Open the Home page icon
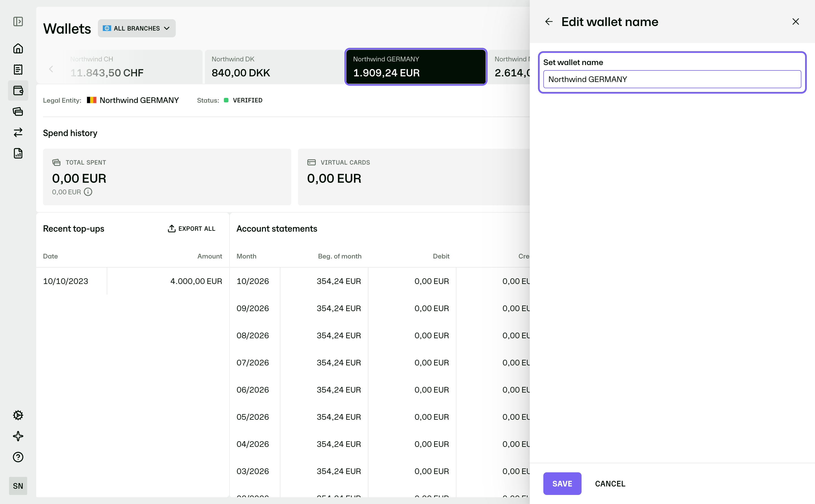The width and height of the screenshot is (815, 504). click(18, 49)
